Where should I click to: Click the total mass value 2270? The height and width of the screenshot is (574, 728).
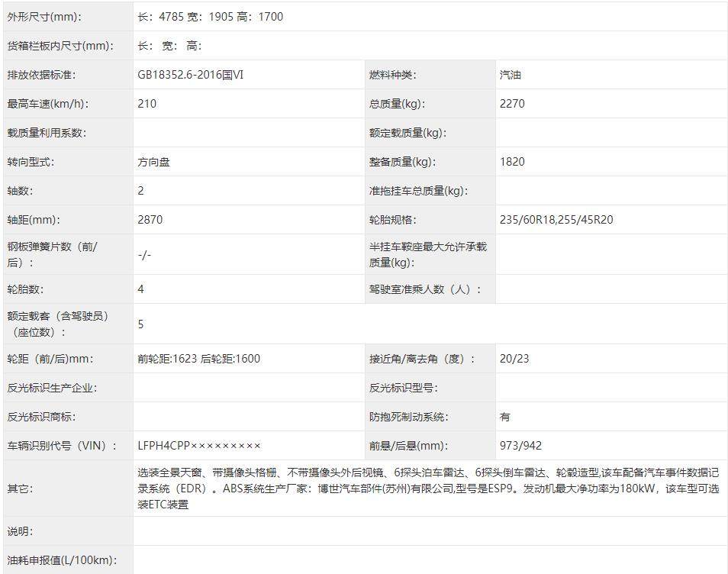coord(512,104)
